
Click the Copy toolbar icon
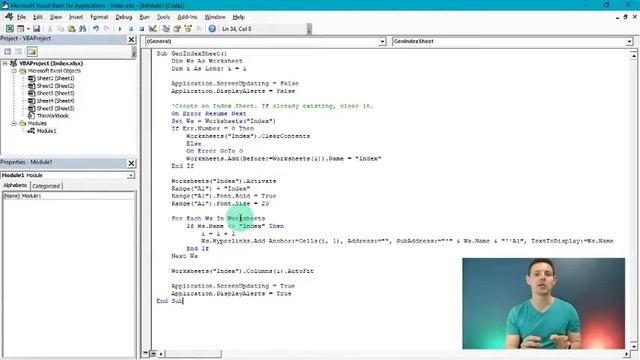(60, 29)
